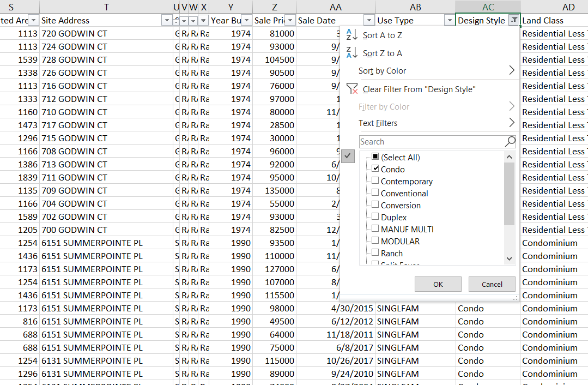
Task: Select sale date 10/26/2017 cell
Action: pyautogui.click(x=336, y=361)
